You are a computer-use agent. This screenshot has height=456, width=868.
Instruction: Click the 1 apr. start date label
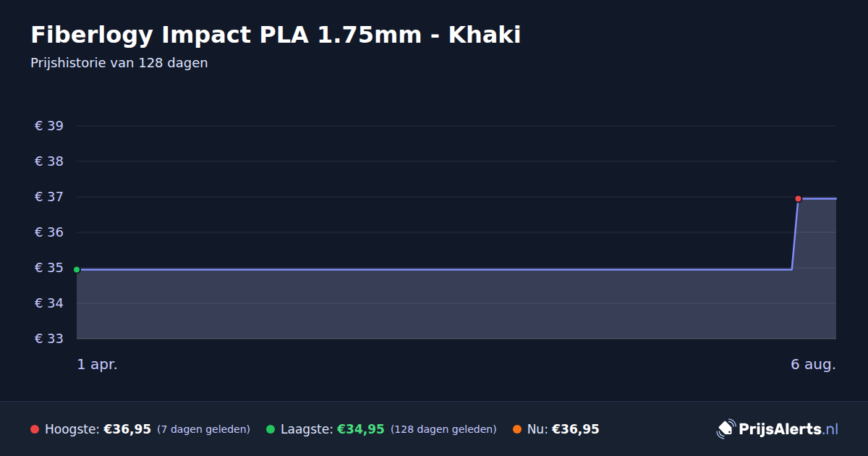[97, 364]
